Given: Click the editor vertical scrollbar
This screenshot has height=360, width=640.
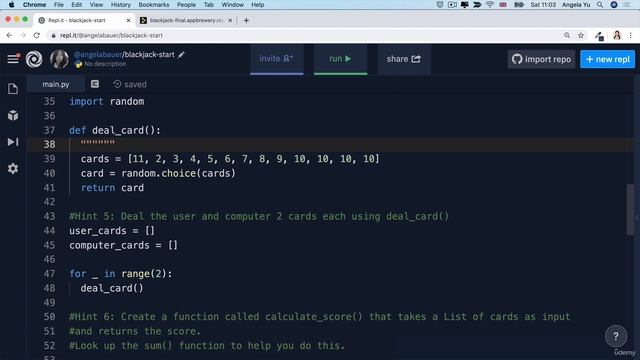Looking at the screenshot, I should [631, 209].
